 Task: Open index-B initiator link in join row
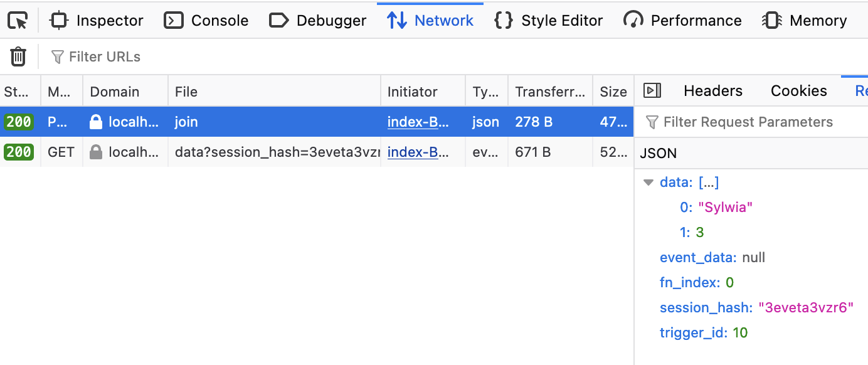418,122
